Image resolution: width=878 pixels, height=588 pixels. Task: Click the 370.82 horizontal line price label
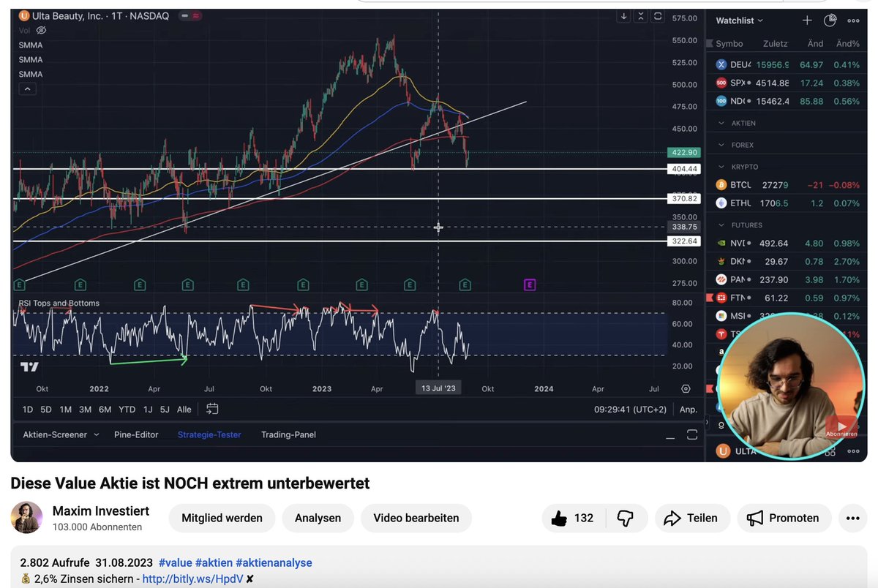(684, 198)
